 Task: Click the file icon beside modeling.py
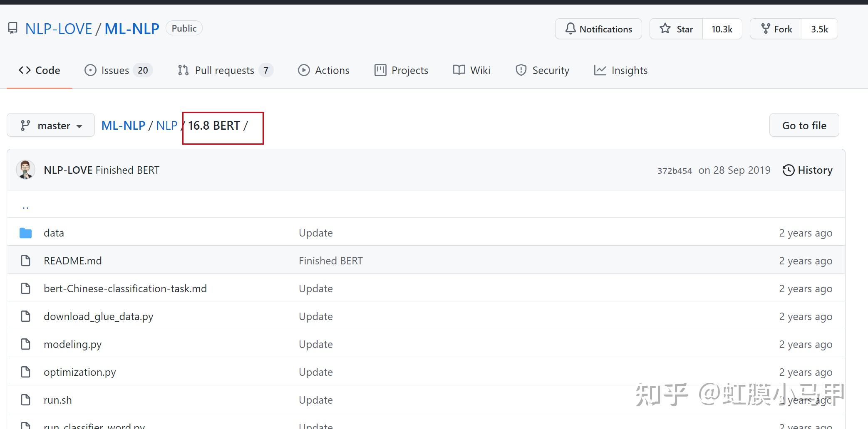click(25, 344)
